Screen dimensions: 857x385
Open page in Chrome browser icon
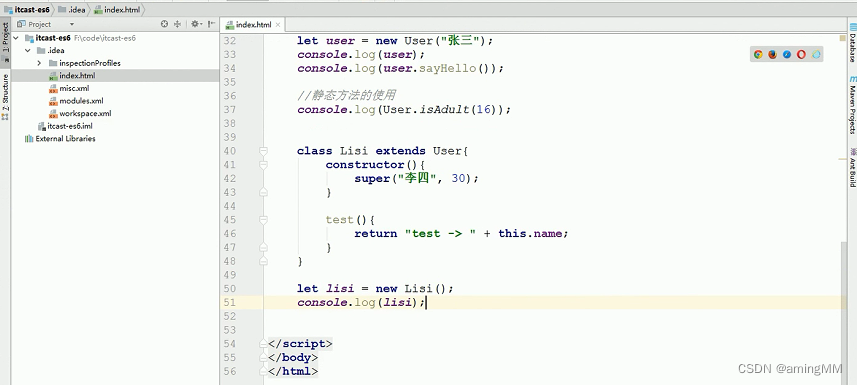758,54
